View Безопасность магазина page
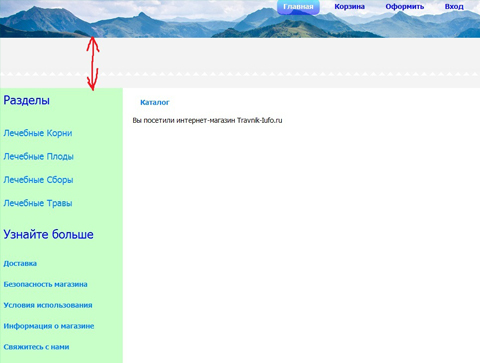The width and height of the screenshot is (480, 363). point(45,284)
